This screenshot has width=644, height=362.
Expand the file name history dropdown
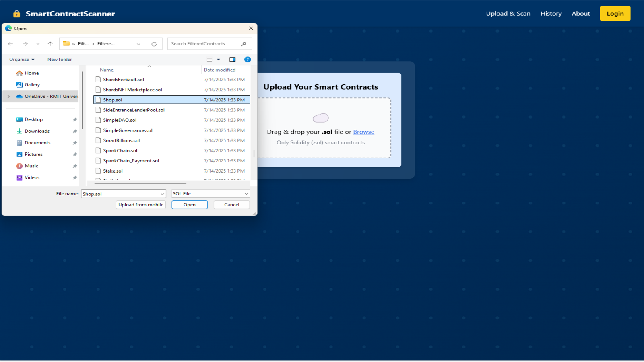point(162,194)
